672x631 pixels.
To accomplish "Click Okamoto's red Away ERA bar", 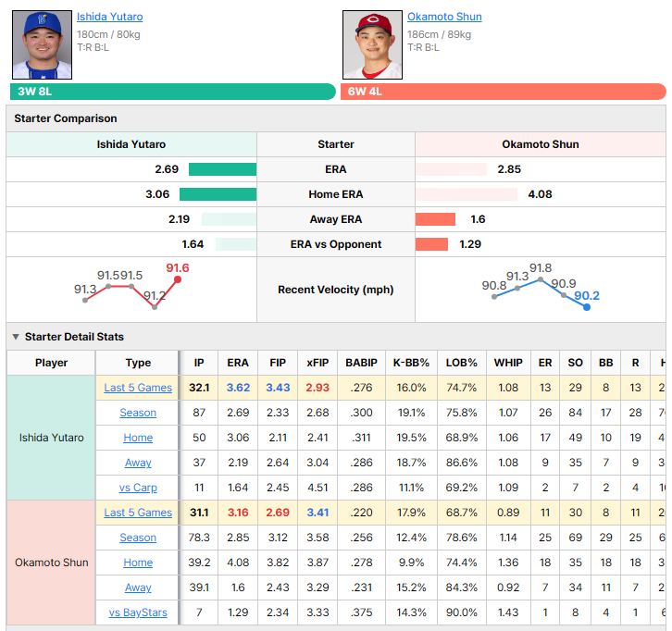I will pyautogui.click(x=435, y=219).
